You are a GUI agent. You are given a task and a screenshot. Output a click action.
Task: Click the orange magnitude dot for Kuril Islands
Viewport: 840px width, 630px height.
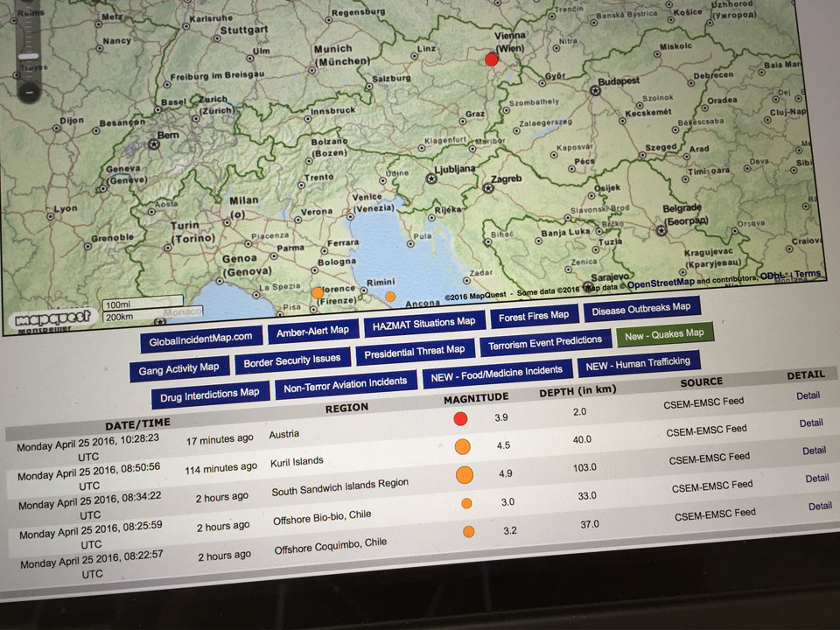(462, 446)
